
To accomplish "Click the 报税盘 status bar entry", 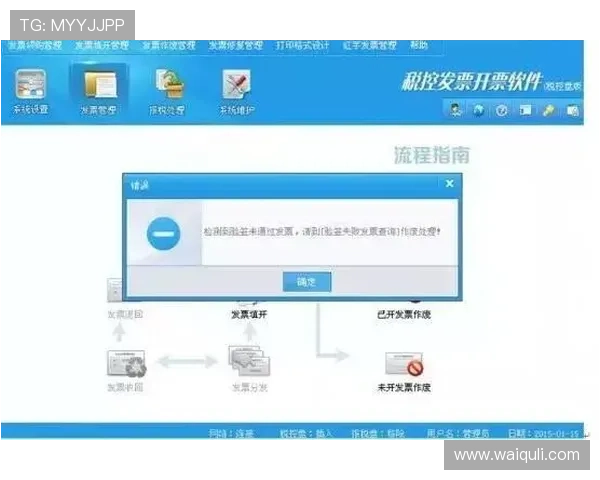I will click(x=378, y=433).
